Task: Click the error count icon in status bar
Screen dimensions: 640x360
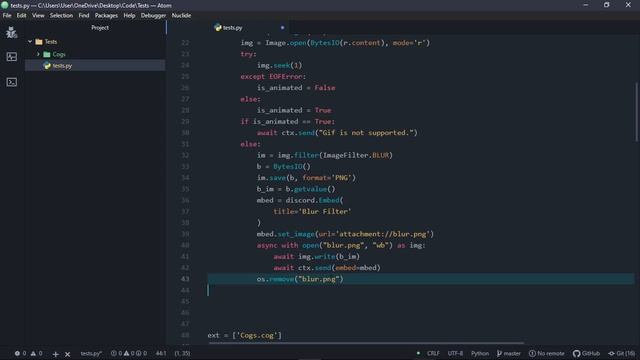Action: 17,353
